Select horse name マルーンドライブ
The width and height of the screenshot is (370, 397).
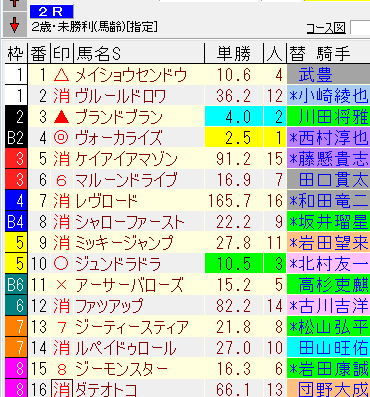[x=126, y=180]
